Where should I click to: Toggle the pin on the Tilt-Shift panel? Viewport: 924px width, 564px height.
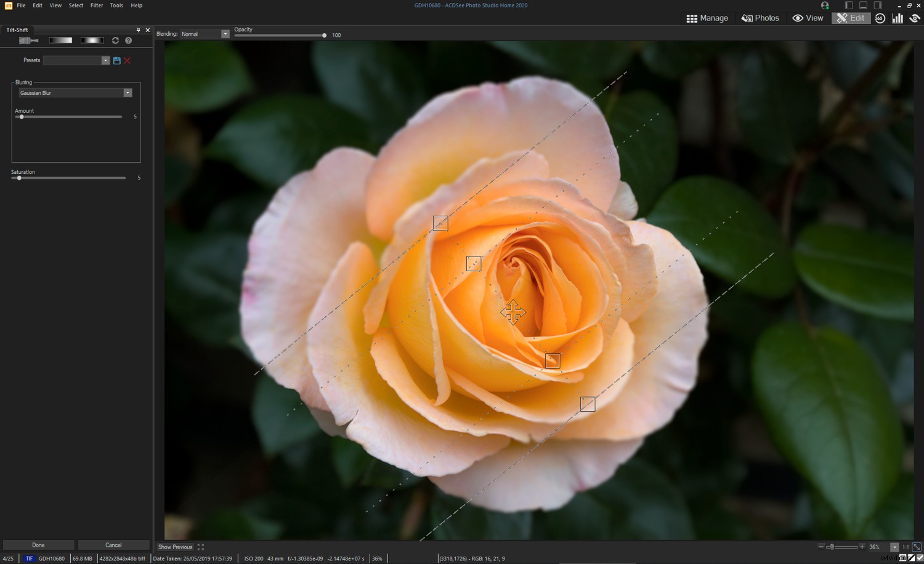(x=138, y=30)
